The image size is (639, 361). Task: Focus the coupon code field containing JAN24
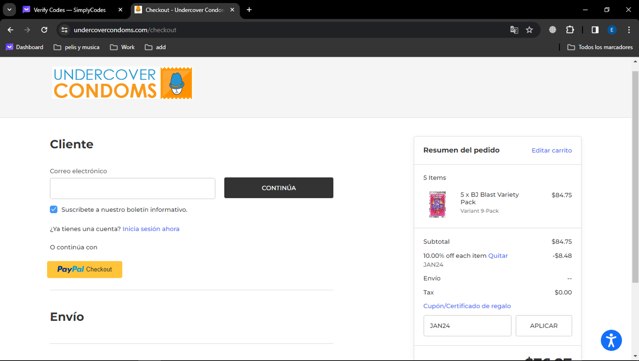(467, 326)
